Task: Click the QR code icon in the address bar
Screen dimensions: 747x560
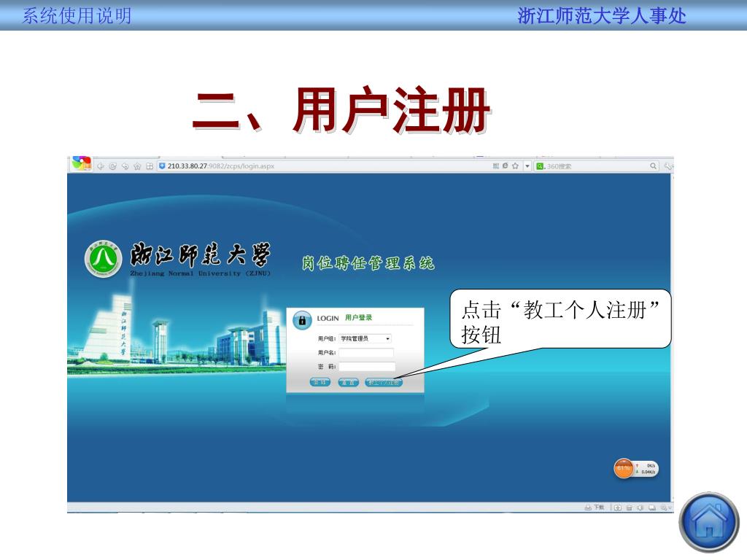Action: tap(496, 166)
